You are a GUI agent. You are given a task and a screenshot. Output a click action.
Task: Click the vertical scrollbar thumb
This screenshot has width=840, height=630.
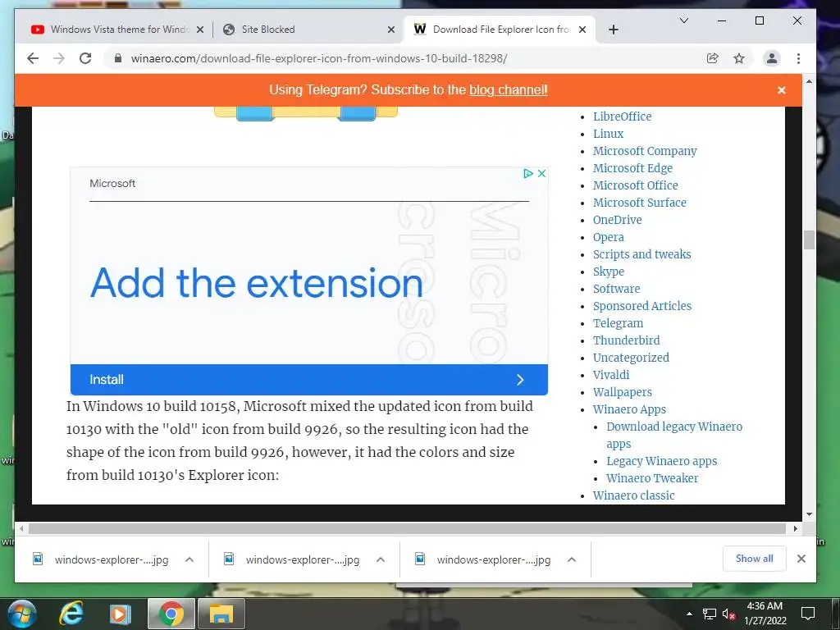809,240
